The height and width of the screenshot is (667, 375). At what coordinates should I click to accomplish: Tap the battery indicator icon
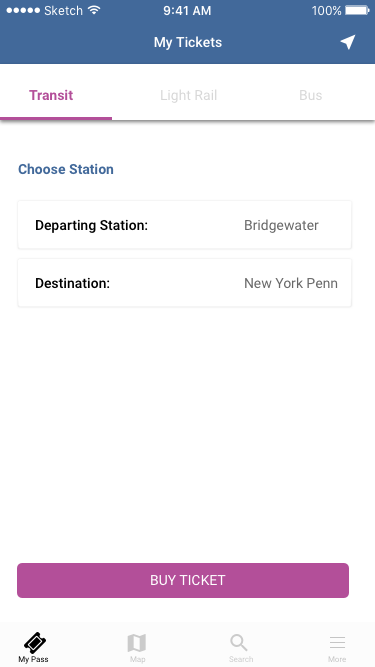pos(357,10)
